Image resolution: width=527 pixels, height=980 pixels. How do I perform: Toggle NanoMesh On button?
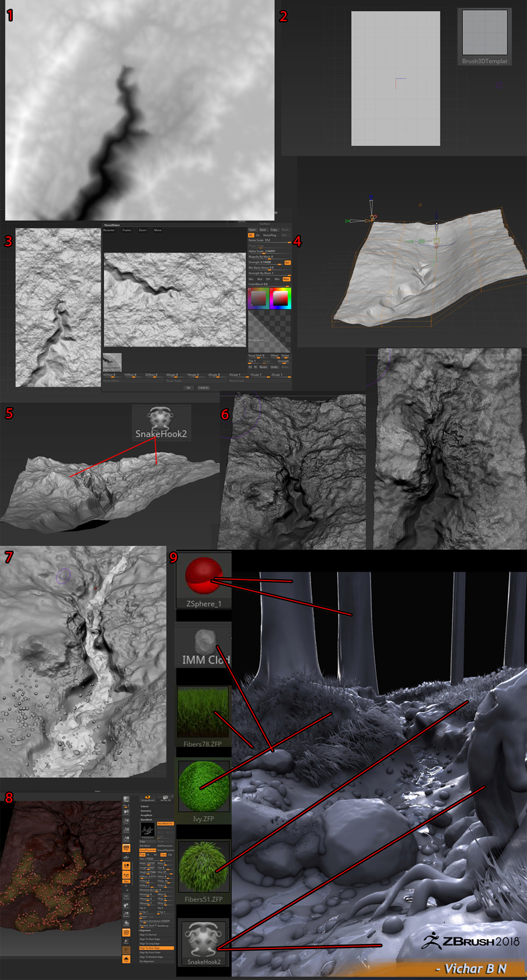[x=165, y=823]
